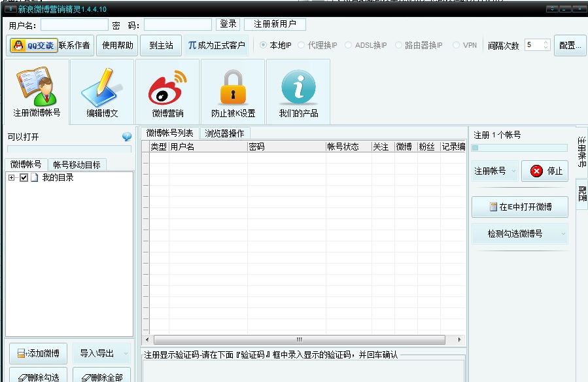Click the horizontal scrollbar thumb in account list
The width and height of the screenshot is (588, 382).
pyautogui.click(x=300, y=339)
